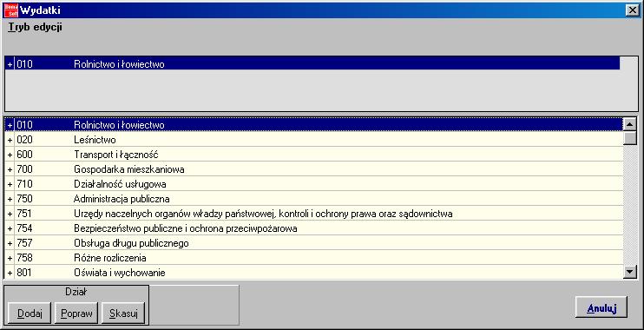
Task: Expand the 757 Obsługa długu publicznego node
Action: point(10,244)
